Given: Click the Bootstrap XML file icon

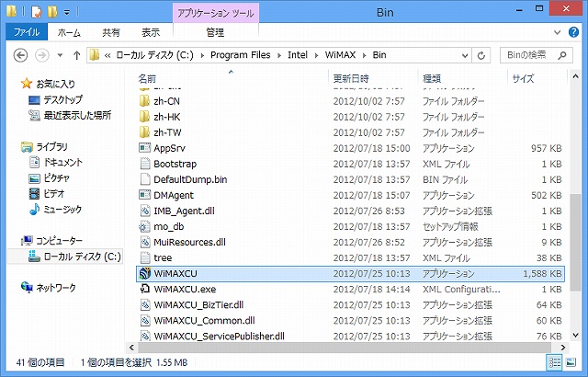Looking at the screenshot, I should tap(145, 164).
